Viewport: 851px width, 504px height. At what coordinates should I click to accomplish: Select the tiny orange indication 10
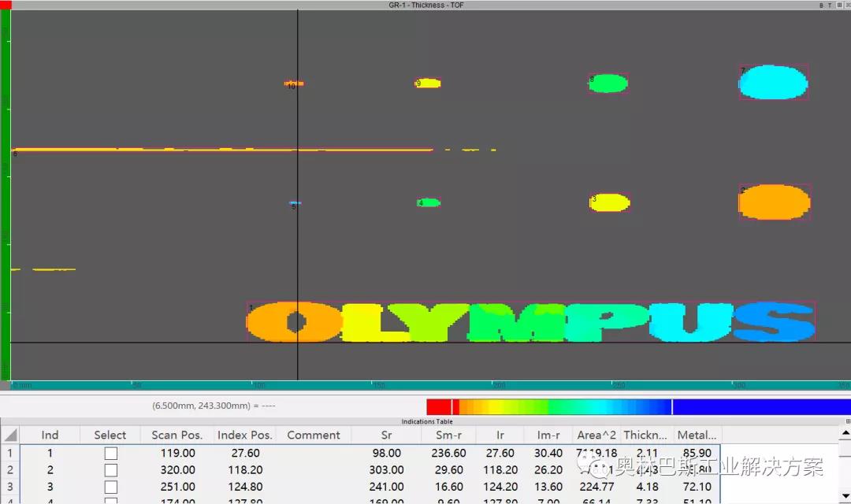(x=294, y=83)
